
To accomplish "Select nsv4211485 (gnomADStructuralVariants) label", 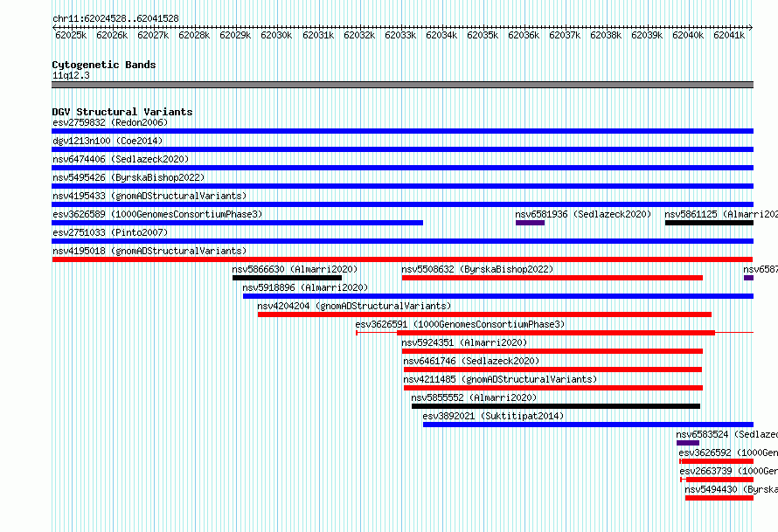I will pyautogui.click(x=500, y=379).
